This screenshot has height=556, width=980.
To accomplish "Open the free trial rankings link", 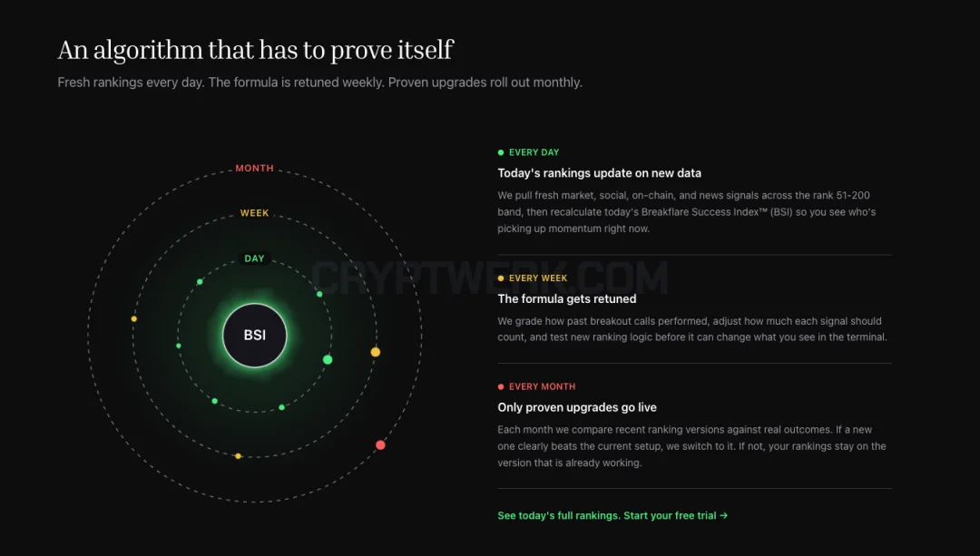I will tap(612, 515).
